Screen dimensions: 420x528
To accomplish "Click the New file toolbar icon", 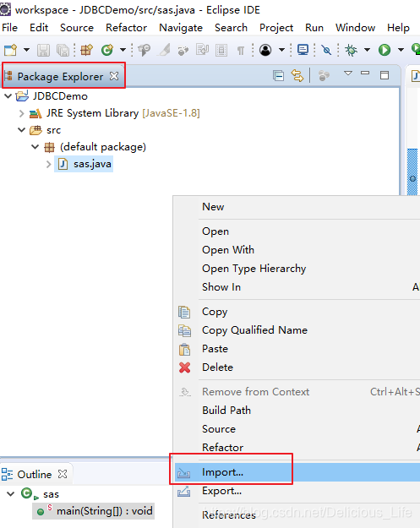I will click(x=10, y=50).
